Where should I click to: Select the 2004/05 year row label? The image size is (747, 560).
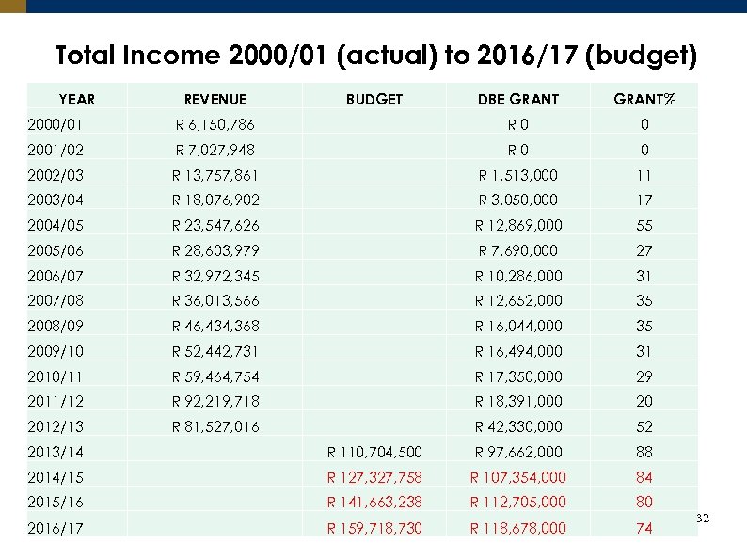pyautogui.click(x=56, y=226)
